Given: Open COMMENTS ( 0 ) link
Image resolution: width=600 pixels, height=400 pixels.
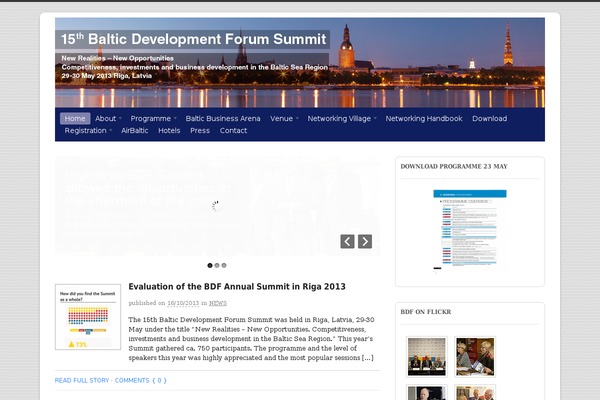Looking at the screenshot, I should pos(141,380).
